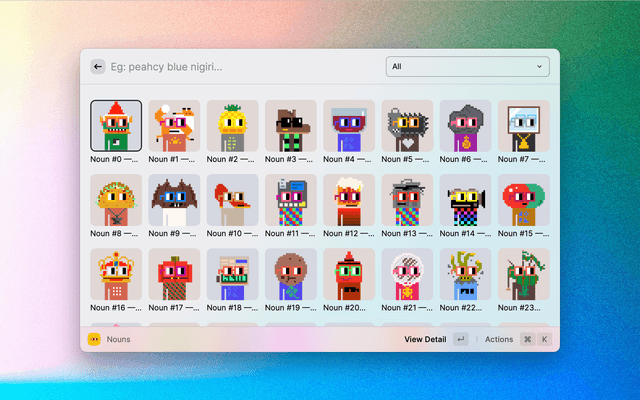This screenshot has width=640, height=400.
Task: Select the Noun #16 crown head thumbnail
Action: 116,274
